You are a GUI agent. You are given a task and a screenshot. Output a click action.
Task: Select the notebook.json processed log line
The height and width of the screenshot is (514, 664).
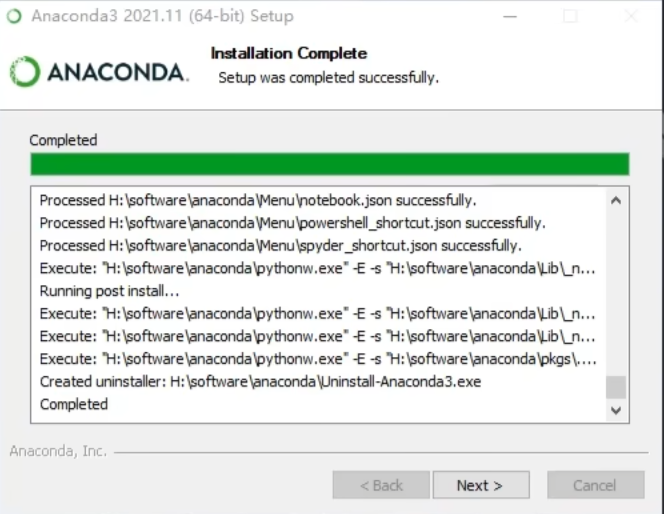pos(258,200)
